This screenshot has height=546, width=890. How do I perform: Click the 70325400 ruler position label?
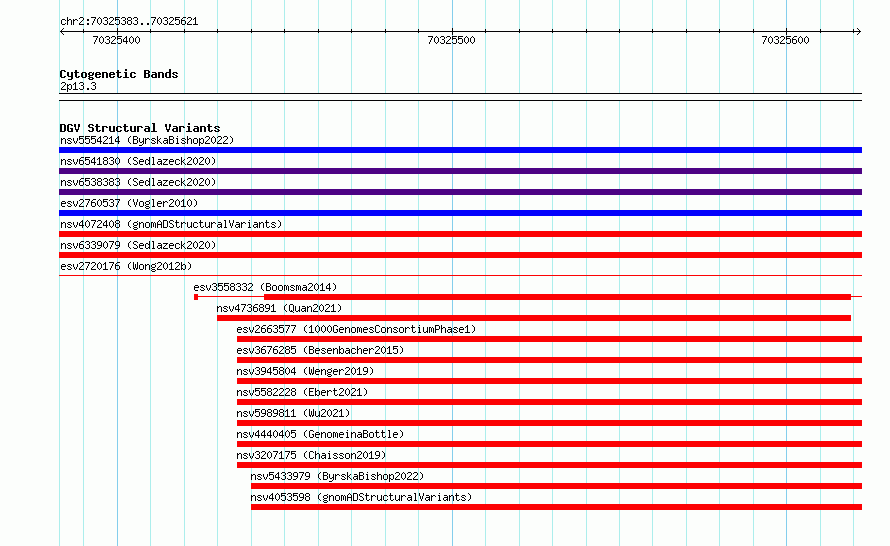[x=116, y=40]
